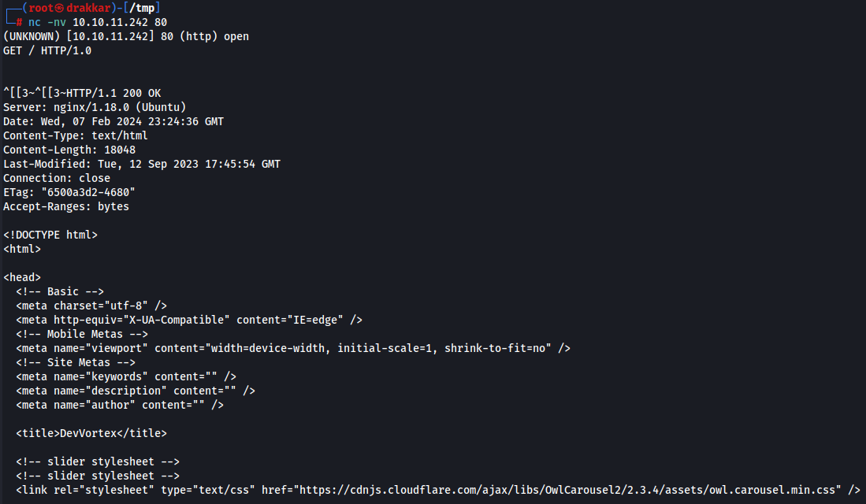Click the Connection: close header
The image size is (866, 504).
point(56,178)
